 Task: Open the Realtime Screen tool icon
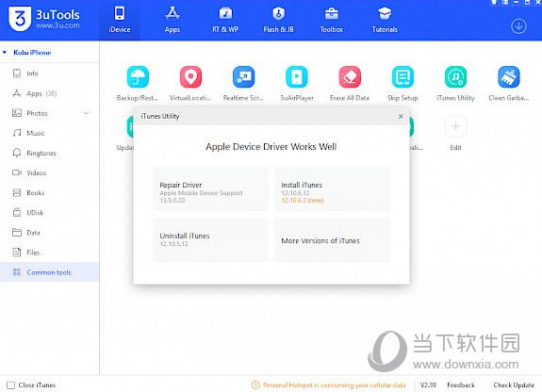click(x=244, y=76)
